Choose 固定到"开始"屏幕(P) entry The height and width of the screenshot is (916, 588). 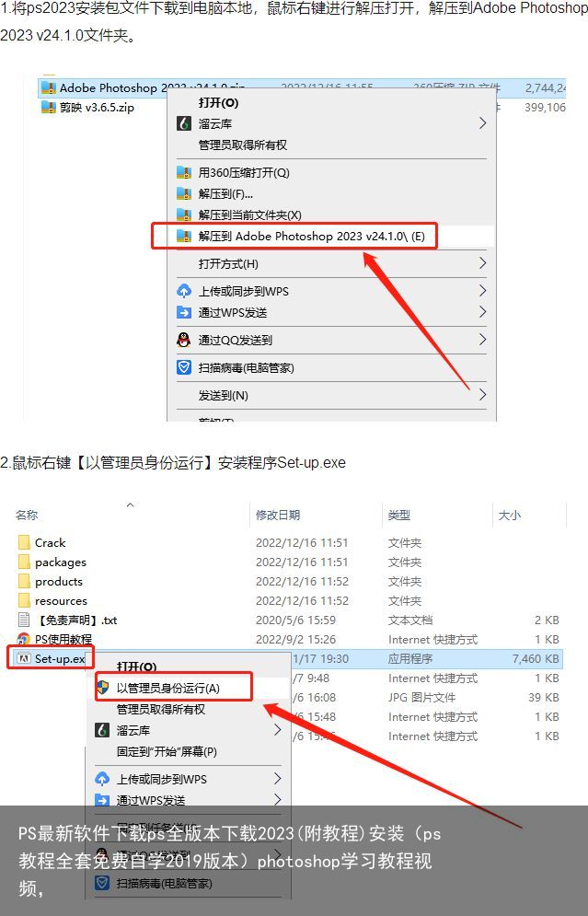coord(167,751)
